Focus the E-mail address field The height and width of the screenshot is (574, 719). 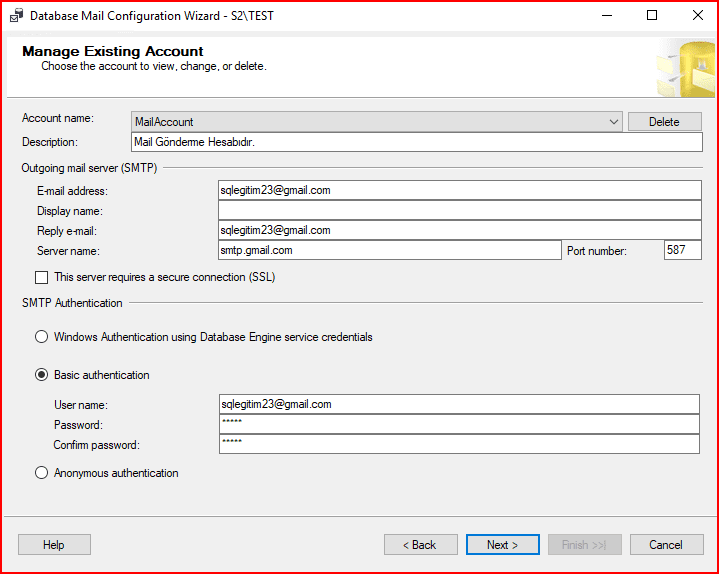[459, 190]
